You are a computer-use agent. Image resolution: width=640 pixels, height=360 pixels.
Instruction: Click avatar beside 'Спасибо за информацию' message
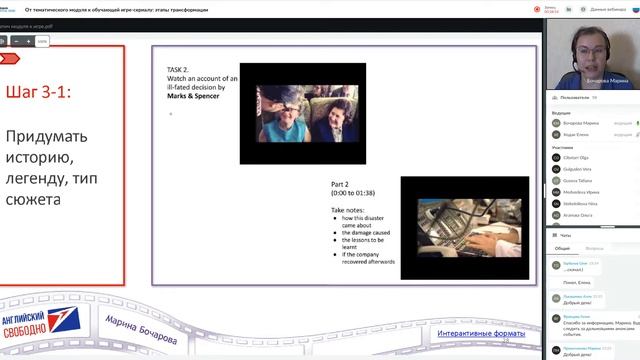coord(556,318)
